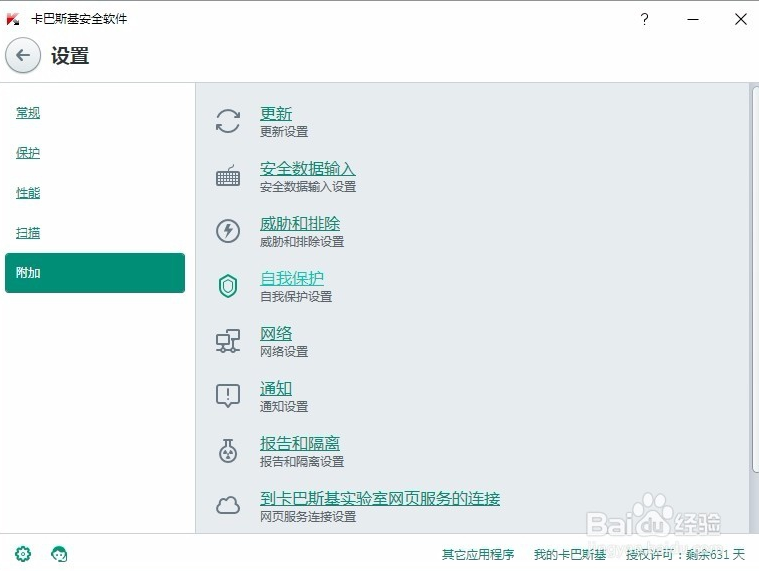Minimize the Kaspersky window
This screenshot has width=759, height=571.
[x=693, y=19]
